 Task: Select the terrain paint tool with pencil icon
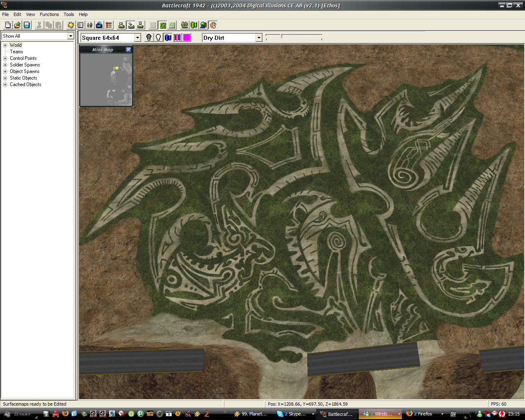pos(131,25)
